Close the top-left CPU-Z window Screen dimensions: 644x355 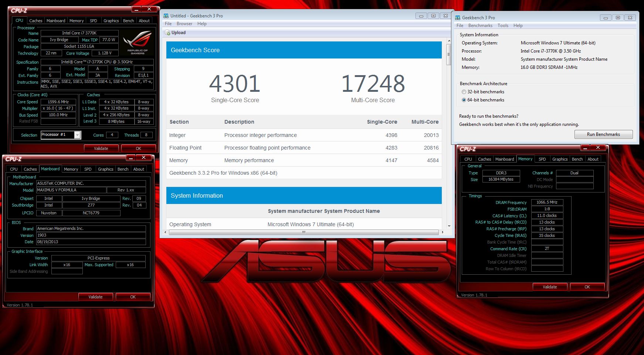click(149, 9)
